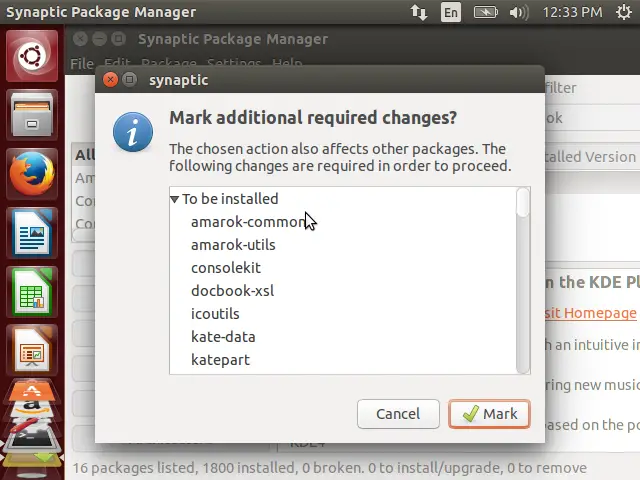
Task: Select amarok-utils in the package list
Action: [x=233, y=245]
